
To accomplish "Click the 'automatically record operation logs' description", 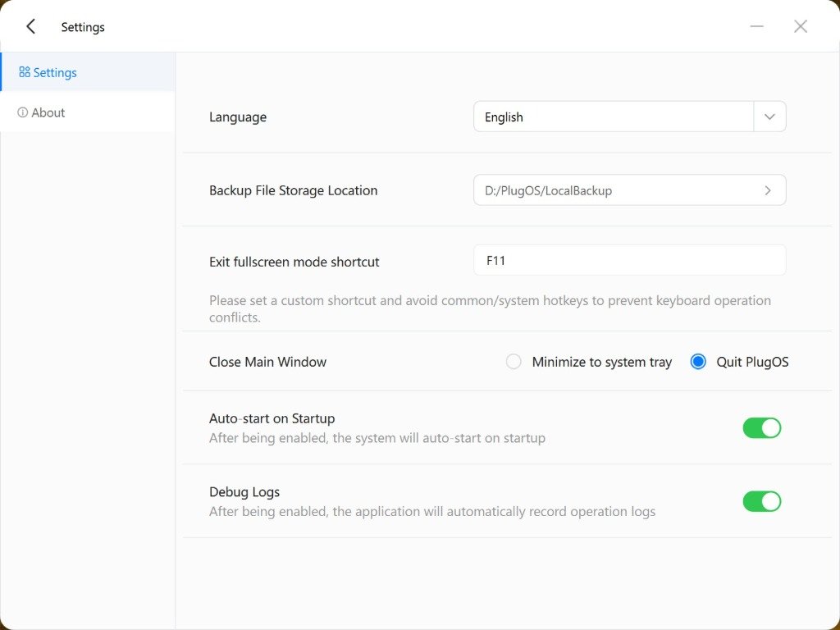I will [432, 512].
